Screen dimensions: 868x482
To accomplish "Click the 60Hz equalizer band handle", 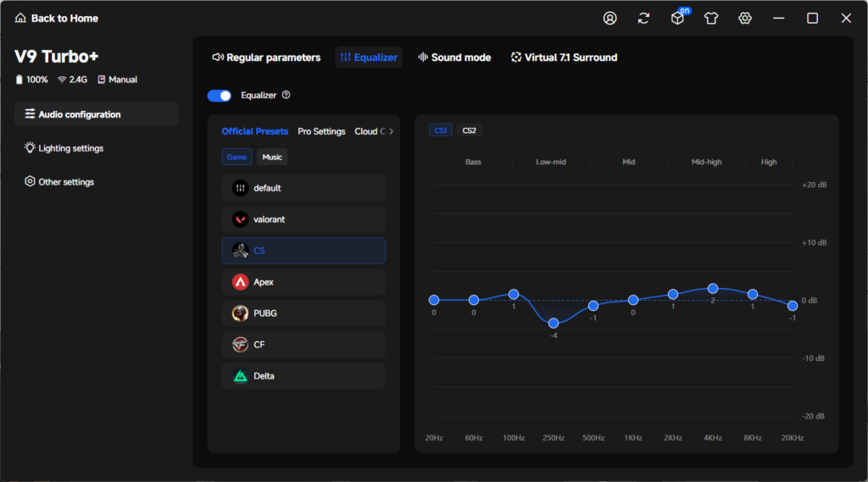I will 474,300.
